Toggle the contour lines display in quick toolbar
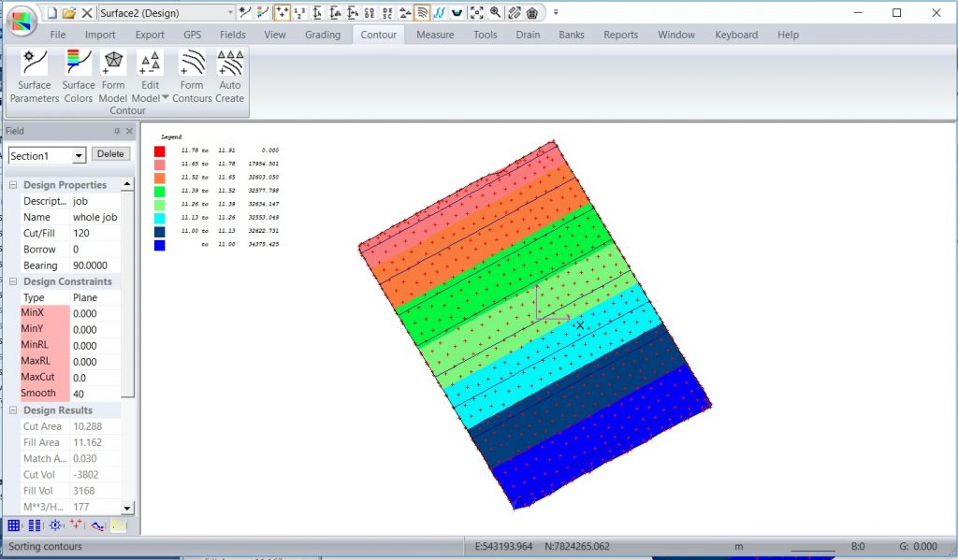958x560 pixels. pyautogui.click(x=422, y=12)
